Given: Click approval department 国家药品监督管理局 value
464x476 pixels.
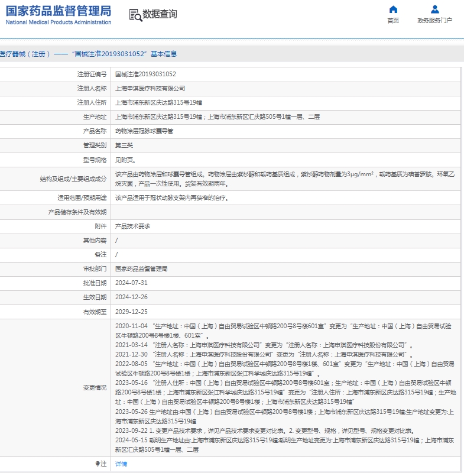Looking at the screenshot, I should (x=141, y=268).
